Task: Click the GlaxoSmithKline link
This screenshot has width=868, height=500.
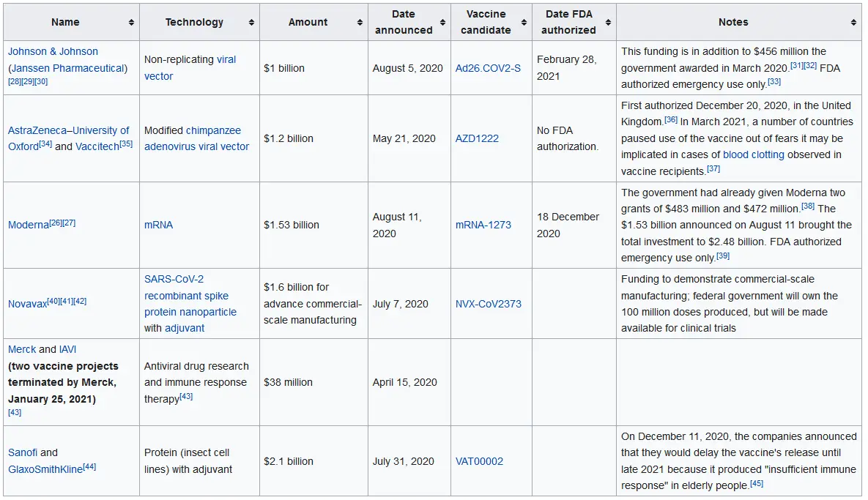Action: [x=45, y=469]
